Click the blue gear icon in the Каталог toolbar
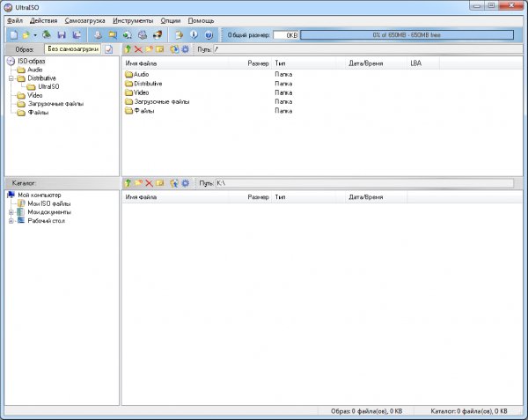 [185, 183]
